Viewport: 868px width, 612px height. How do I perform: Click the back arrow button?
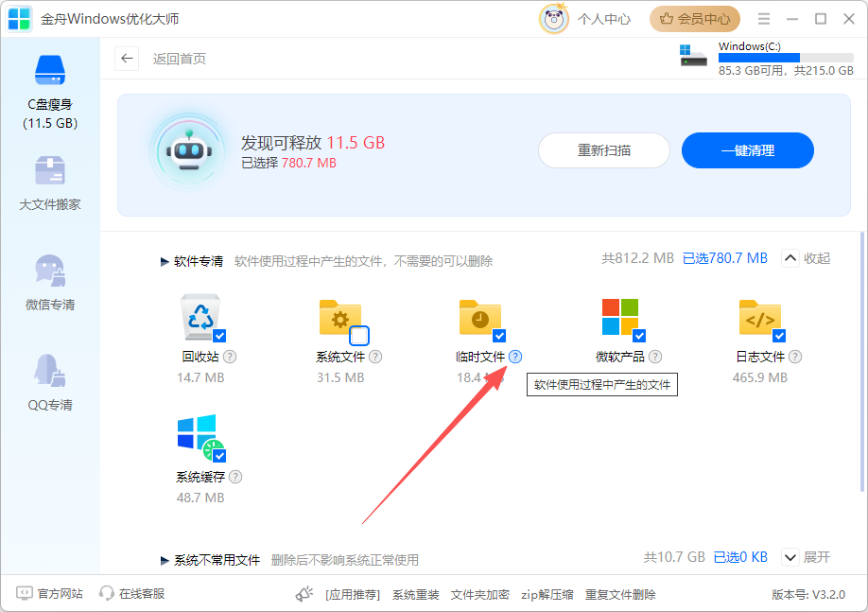(x=127, y=59)
